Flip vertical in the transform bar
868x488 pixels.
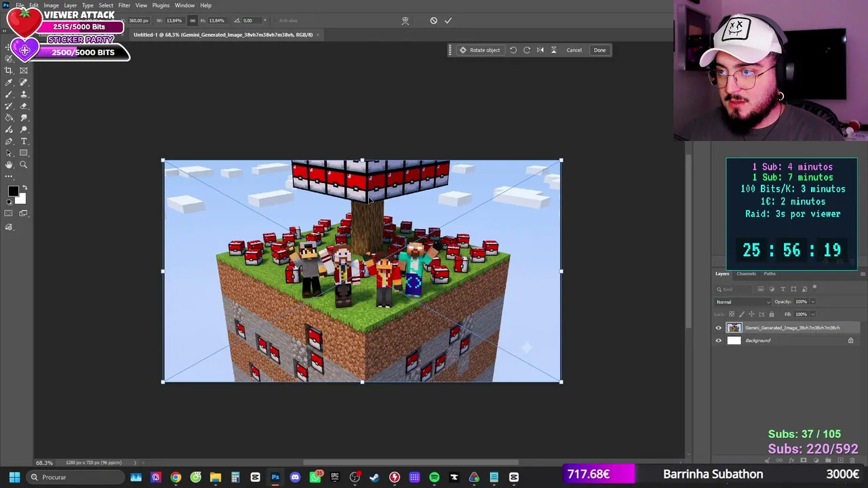pos(553,50)
